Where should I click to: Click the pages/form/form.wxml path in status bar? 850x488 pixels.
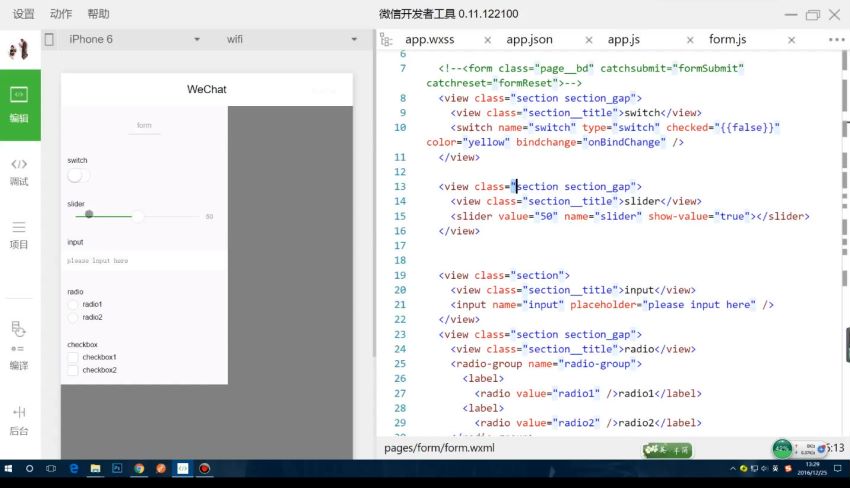(x=439, y=448)
